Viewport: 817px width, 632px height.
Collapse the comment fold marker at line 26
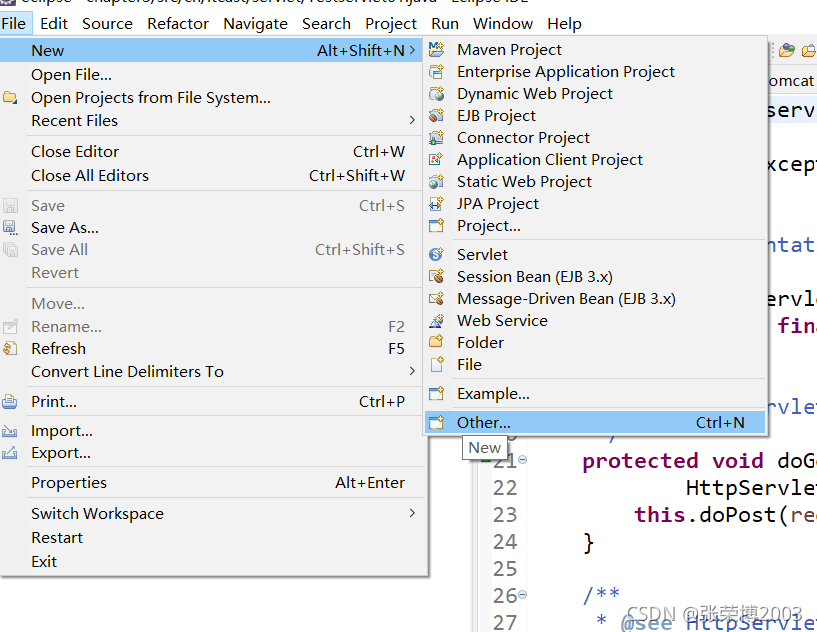(522, 594)
